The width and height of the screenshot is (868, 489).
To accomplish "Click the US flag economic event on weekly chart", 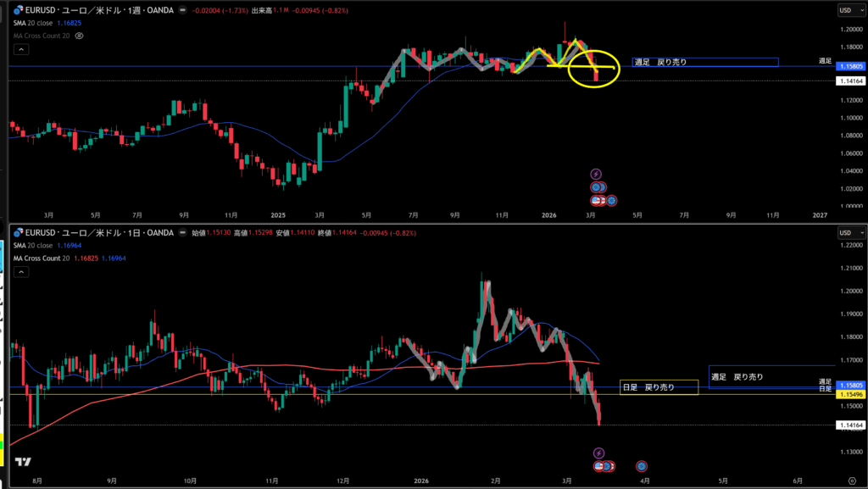I will click(597, 201).
